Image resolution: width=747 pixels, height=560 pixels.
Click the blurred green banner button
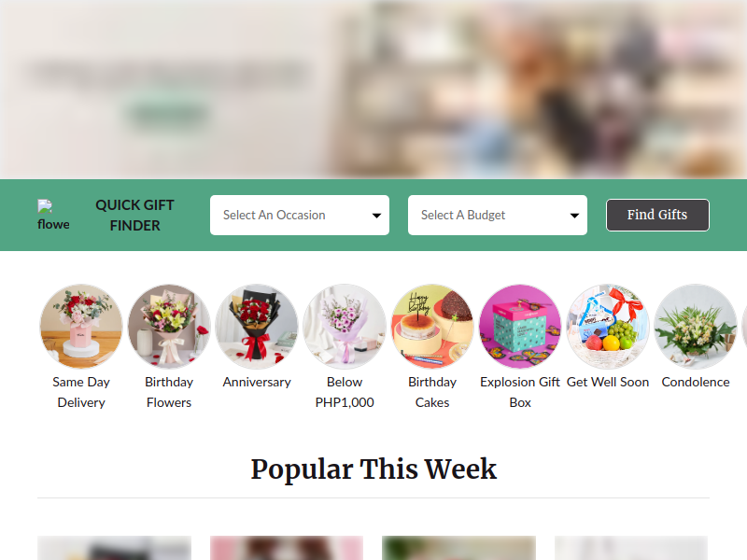pos(166,113)
